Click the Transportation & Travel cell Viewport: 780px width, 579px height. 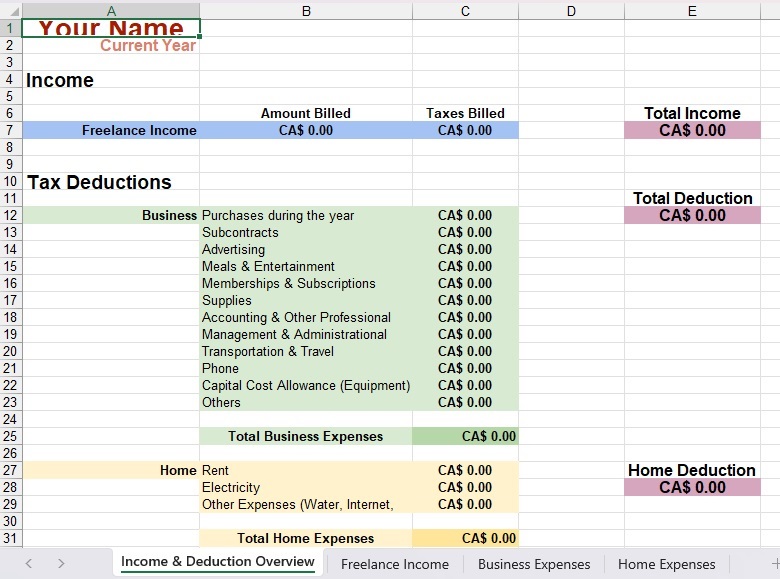[306, 351]
